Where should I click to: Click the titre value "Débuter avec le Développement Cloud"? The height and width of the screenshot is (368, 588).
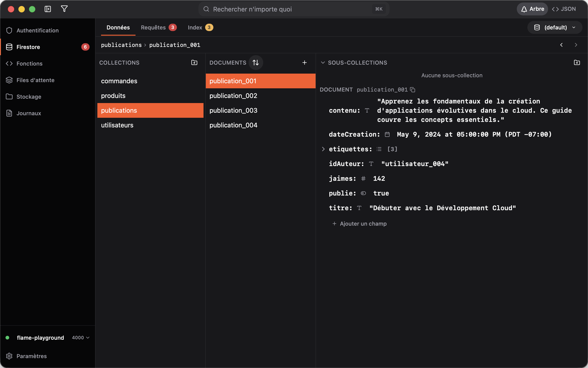tap(442, 208)
